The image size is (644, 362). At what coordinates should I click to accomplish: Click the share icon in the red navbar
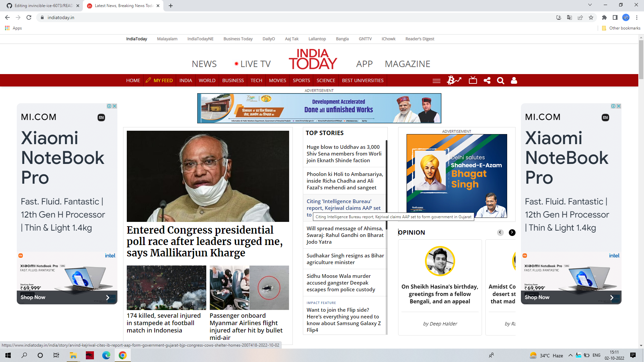(487, 80)
